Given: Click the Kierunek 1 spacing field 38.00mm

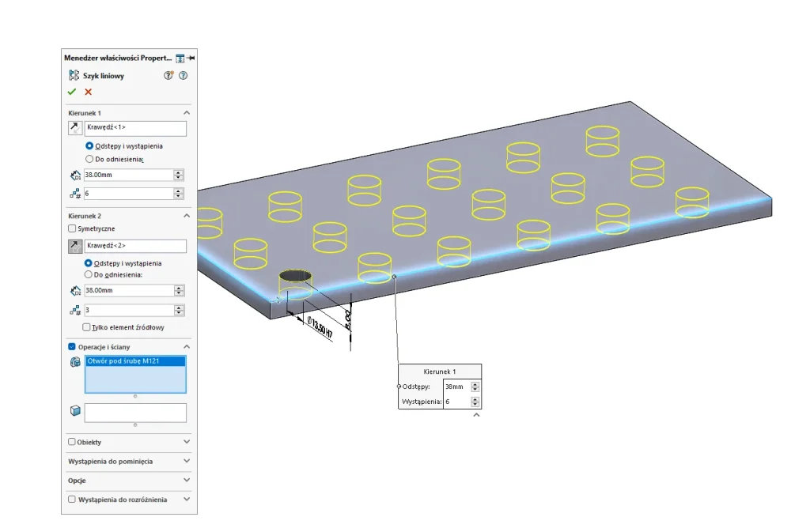Looking at the screenshot, I should [x=129, y=175].
